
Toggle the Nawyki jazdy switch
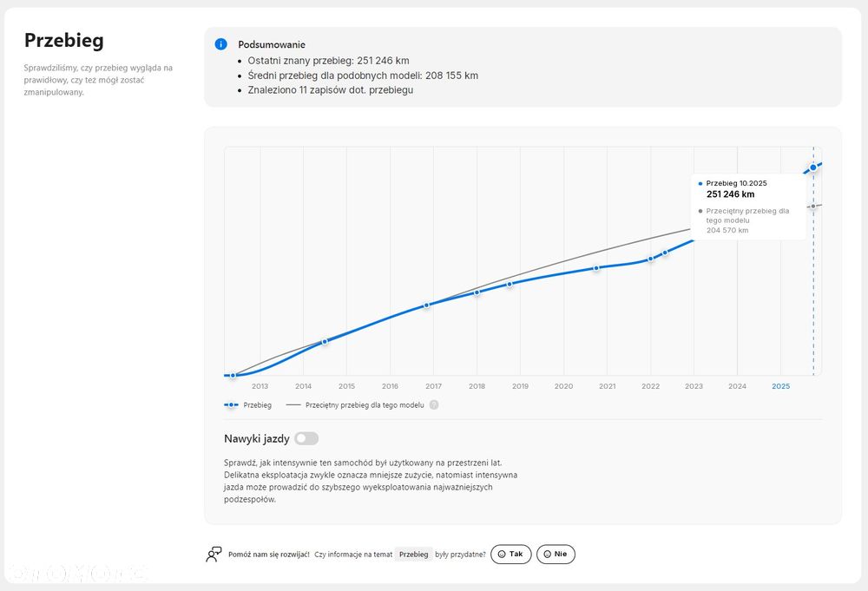306,438
